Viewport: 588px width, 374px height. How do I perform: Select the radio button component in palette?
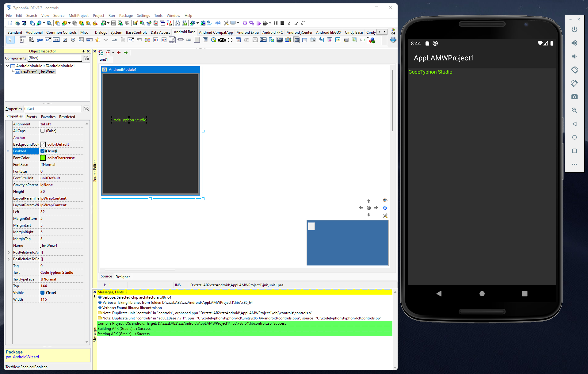click(73, 40)
